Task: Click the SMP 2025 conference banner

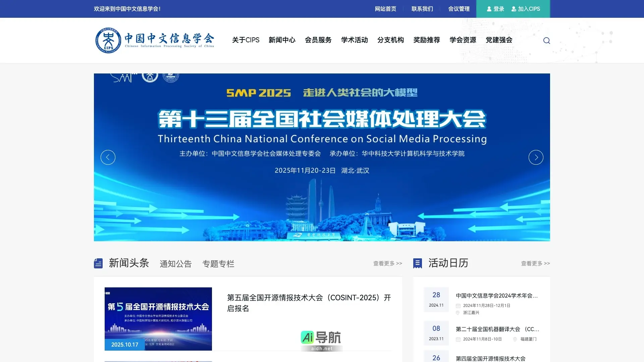Action: pos(322,157)
